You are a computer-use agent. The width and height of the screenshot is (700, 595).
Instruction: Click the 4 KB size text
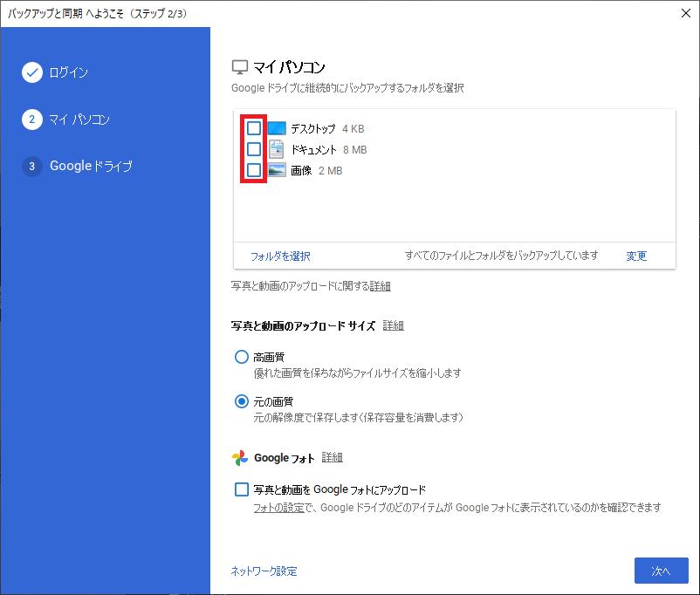[x=353, y=129]
